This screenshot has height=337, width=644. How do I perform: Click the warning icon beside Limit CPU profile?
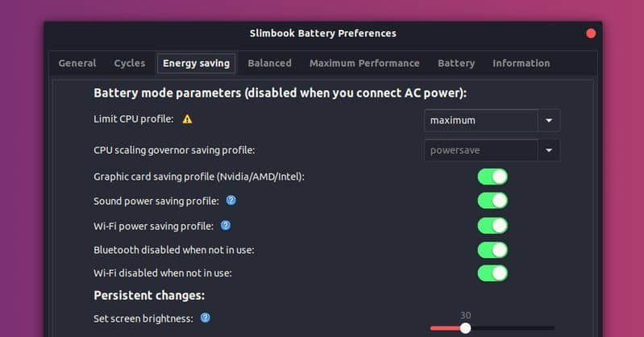coord(187,119)
